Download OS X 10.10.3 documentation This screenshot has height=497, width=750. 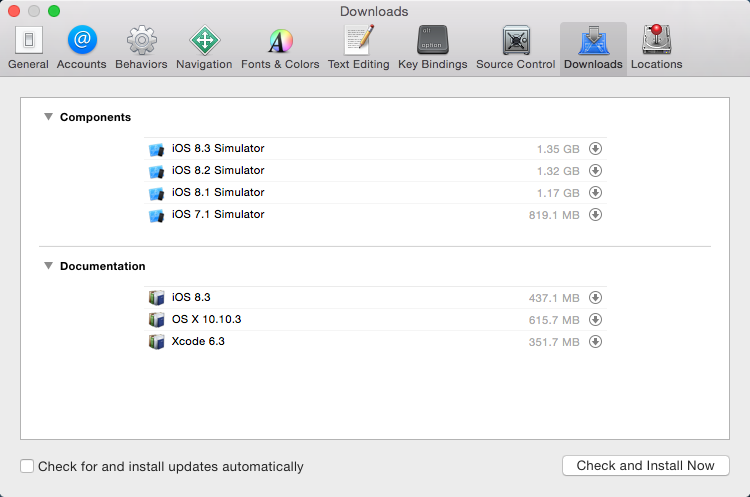(596, 320)
